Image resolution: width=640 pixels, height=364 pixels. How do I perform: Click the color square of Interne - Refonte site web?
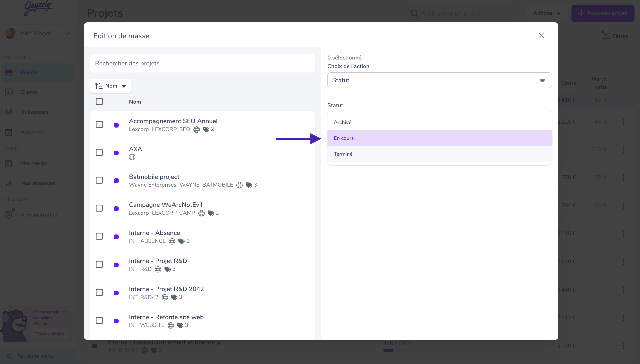click(x=116, y=321)
